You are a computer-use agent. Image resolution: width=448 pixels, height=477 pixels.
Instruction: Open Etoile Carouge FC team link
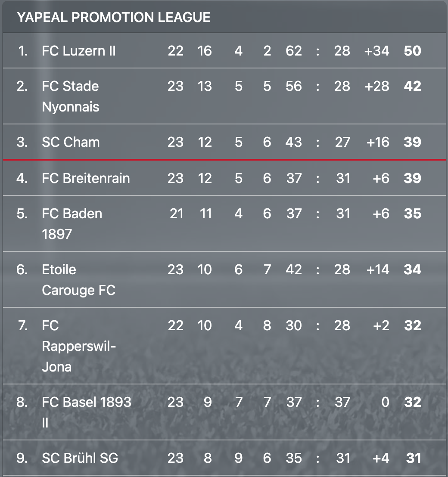[x=78, y=279]
